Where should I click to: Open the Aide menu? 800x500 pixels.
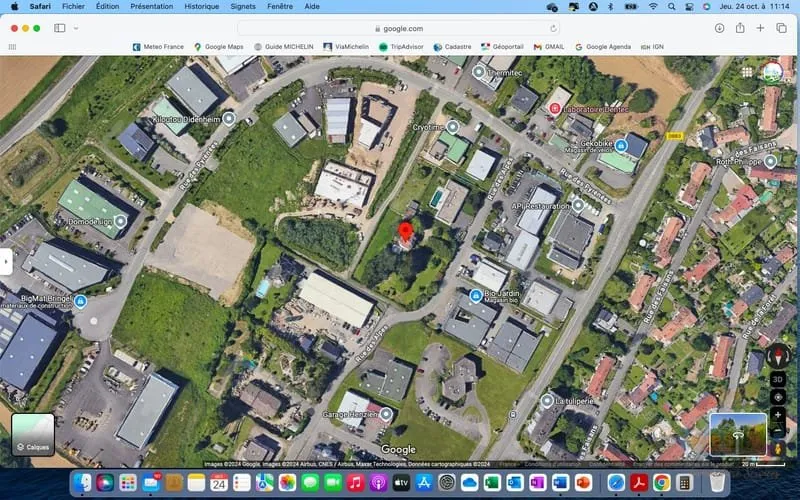coord(312,6)
